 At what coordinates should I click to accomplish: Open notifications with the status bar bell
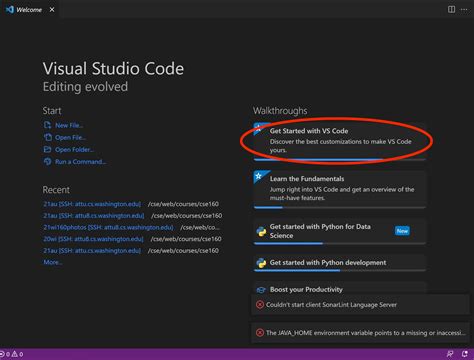pos(465,354)
